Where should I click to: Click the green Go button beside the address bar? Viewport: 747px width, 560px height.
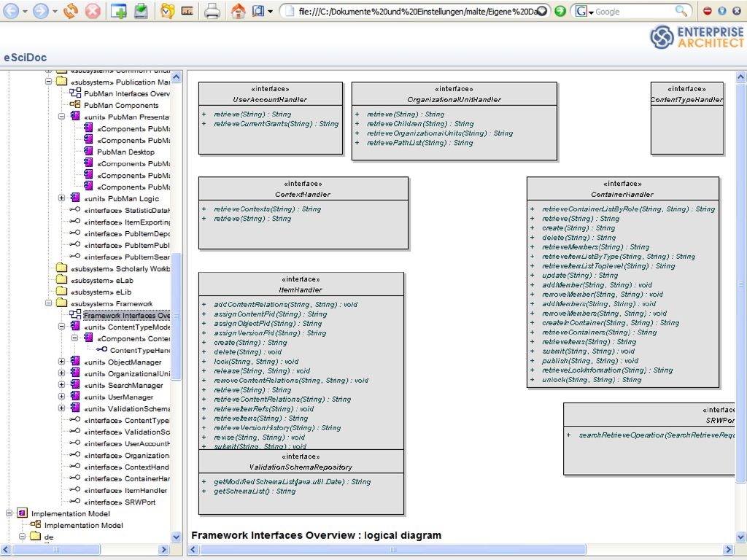(x=561, y=10)
